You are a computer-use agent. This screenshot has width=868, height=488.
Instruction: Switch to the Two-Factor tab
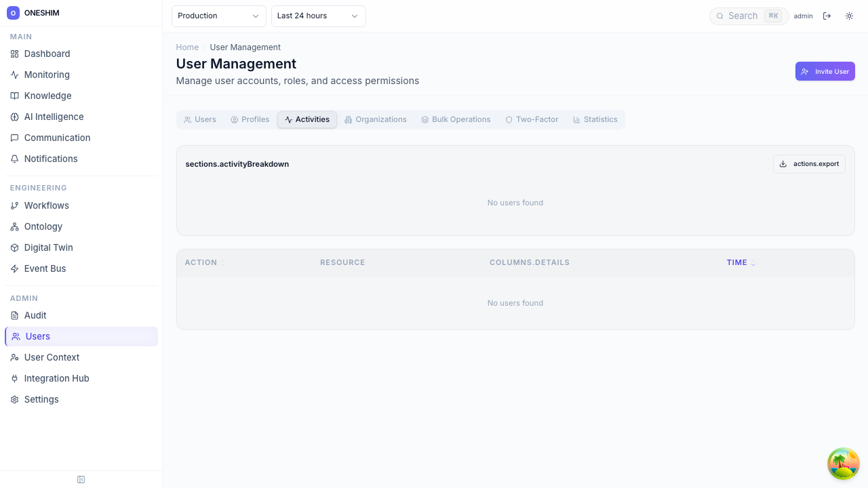click(532, 119)
